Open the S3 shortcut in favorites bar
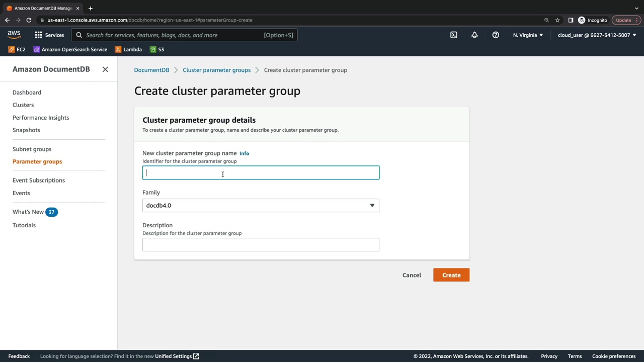 (x=157, y=49)
